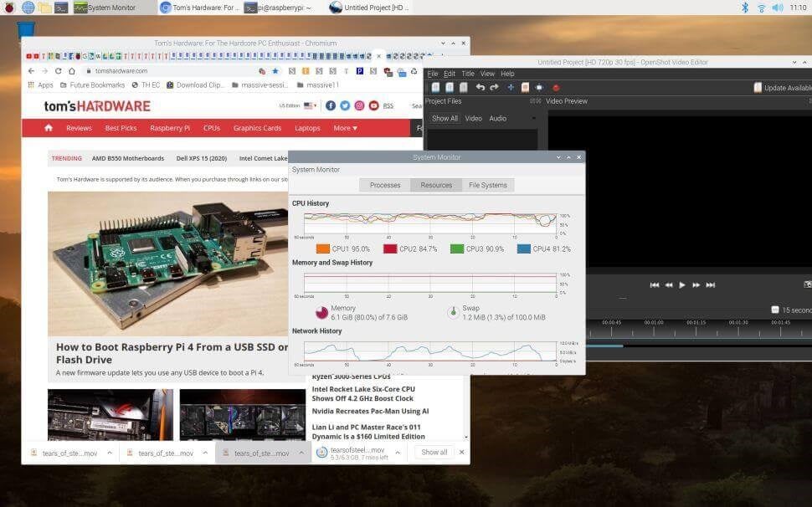Image resolution: width=812 pixels, height=507 pixels.
Task: Open the US Edition flag dropdown
Action: click(x=311, y=105)
